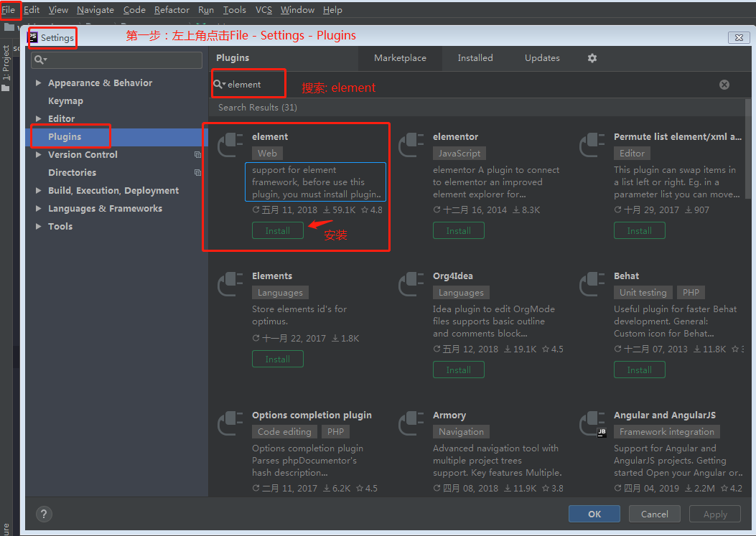The width and height of the screenshot is (756, 536).
Task: Install the elementor plugin
Action: pyautogui.click(x=459, y=231)
